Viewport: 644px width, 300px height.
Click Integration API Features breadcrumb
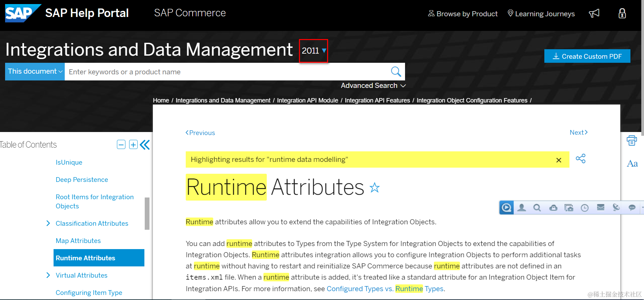coord(378,100)
